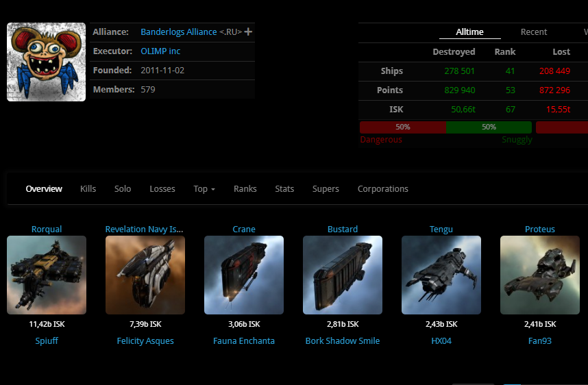The width and height of the screenshot is (588, 385).
Task: Click the Crane ship image
Action: (x=244, y=275)
